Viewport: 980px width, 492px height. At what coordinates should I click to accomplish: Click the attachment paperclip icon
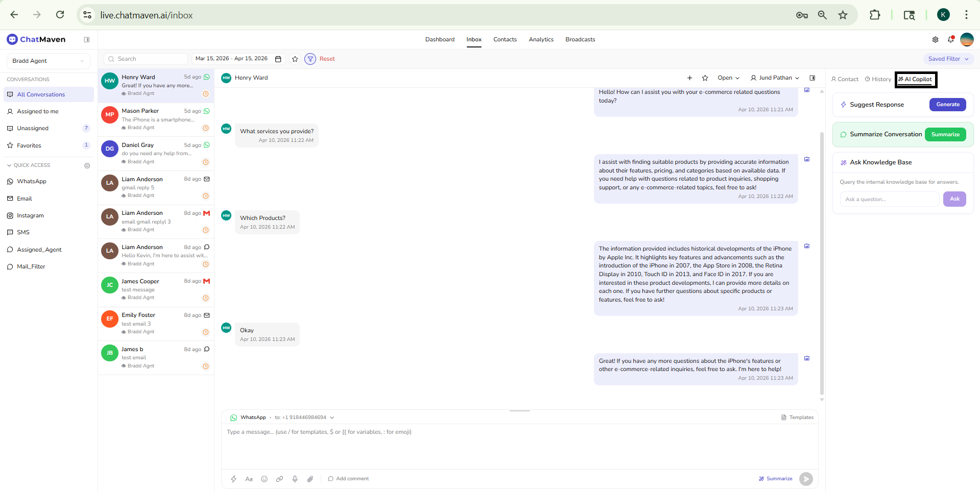(310, 479)
